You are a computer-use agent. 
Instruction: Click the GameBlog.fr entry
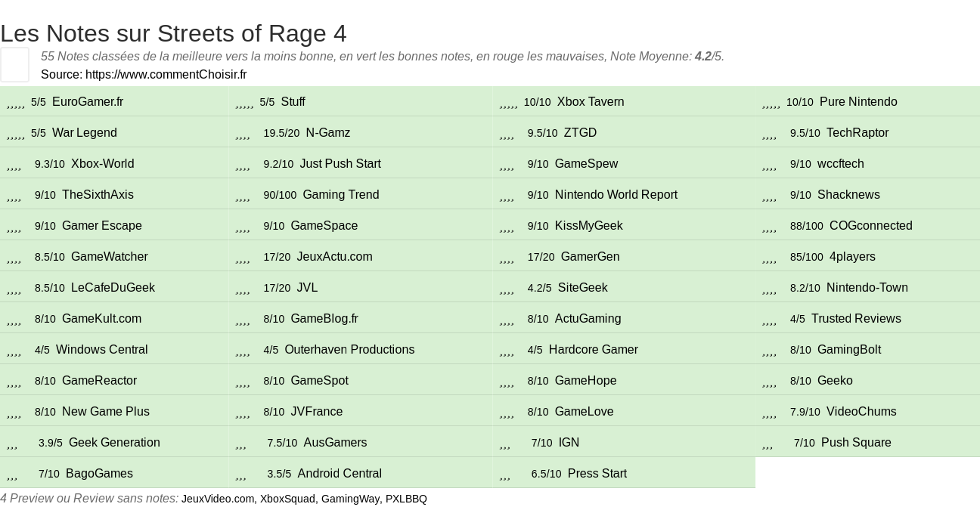360,318
